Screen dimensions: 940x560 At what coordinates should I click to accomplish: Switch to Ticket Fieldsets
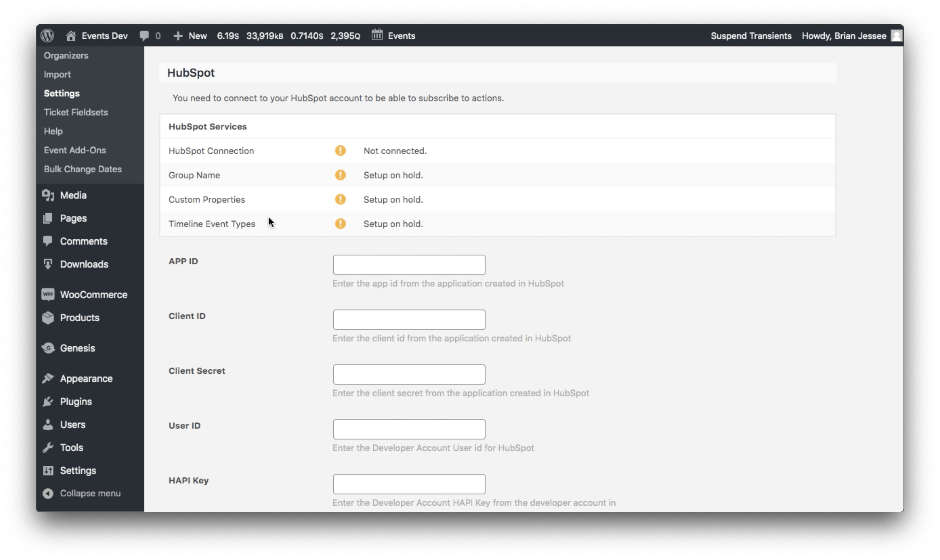coord(76,112)
